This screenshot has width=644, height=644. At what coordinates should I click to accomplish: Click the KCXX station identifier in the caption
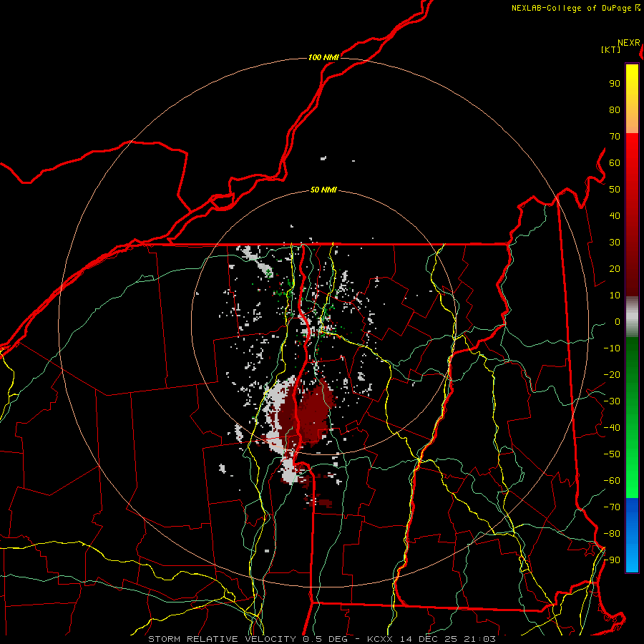point(381,639)
